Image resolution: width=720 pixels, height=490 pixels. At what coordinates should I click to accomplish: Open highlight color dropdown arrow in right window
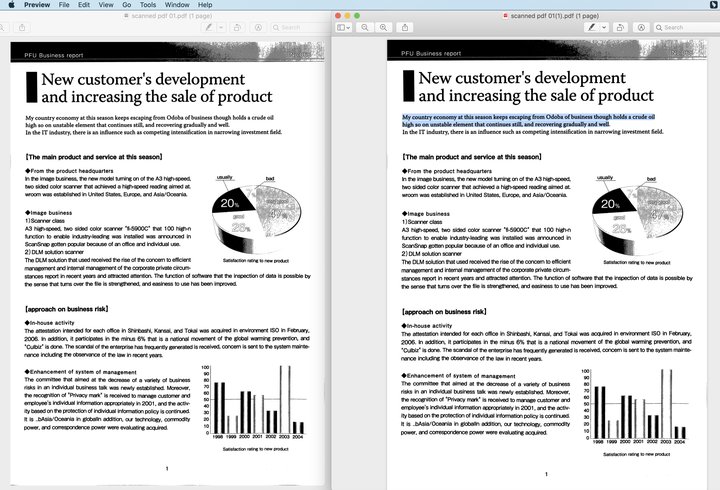(604, 28)
